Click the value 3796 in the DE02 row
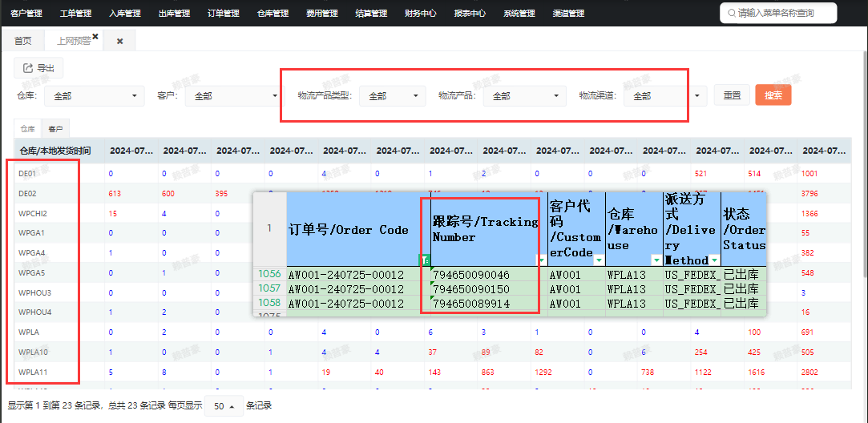Screen dimensions: 868x423 click(x=809, y=194)
